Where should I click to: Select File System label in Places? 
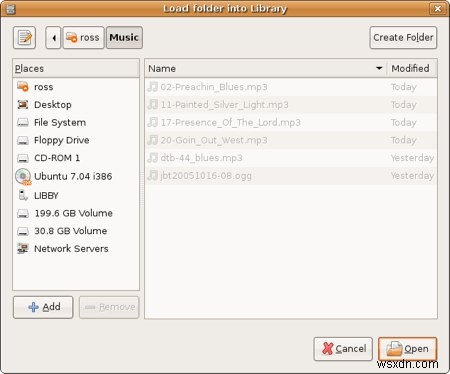pos(60,123)
